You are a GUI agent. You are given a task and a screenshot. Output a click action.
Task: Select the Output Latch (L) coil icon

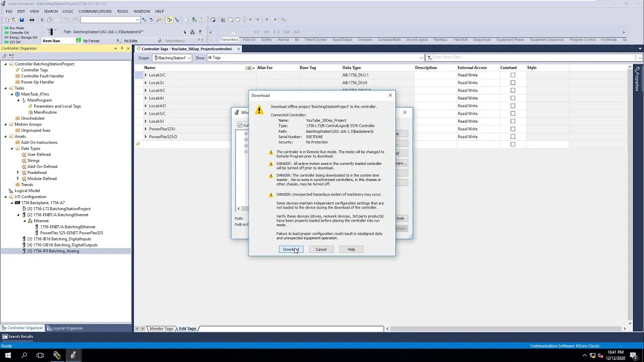(296, 32)
